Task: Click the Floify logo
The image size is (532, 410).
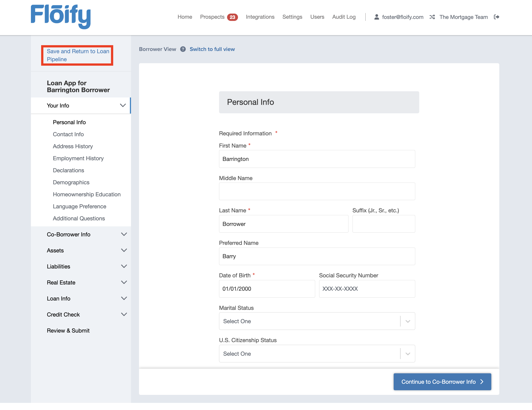Action: (x=61, y=16)
